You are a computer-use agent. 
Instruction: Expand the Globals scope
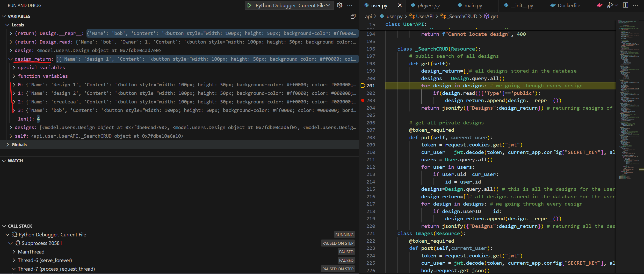click(8, 145)
